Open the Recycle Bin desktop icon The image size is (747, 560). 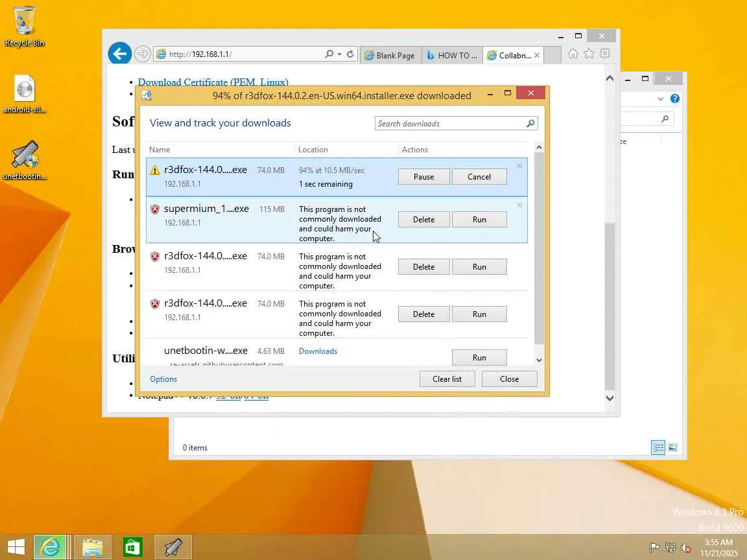coord(24,26)
